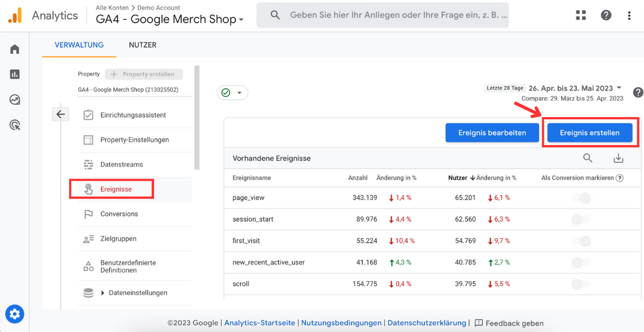This screenshot has height=332, width=644.
Task: Open the Datenschutzerklärung footer link
Action: click(x=427, y=323)
